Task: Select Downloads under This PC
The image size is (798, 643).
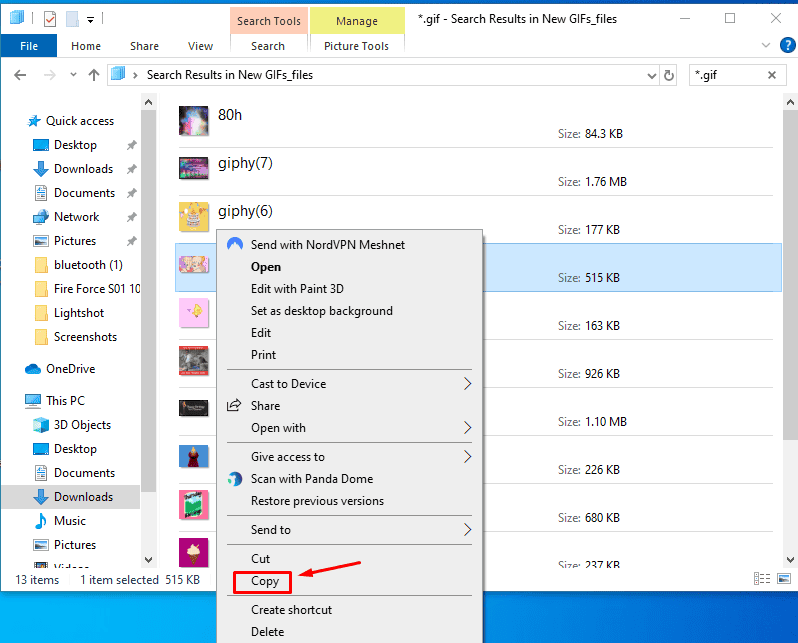Action: point(83,497)
